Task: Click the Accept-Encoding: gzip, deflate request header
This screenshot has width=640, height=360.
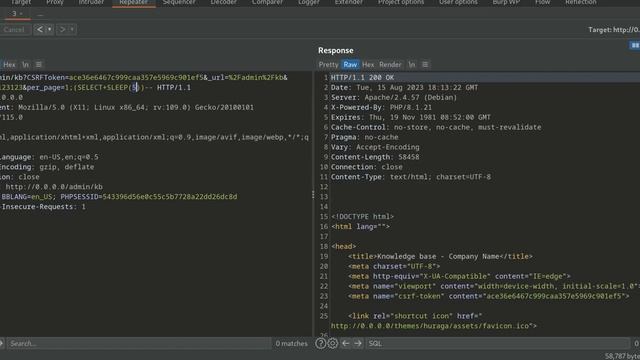Action: [47, 167]
